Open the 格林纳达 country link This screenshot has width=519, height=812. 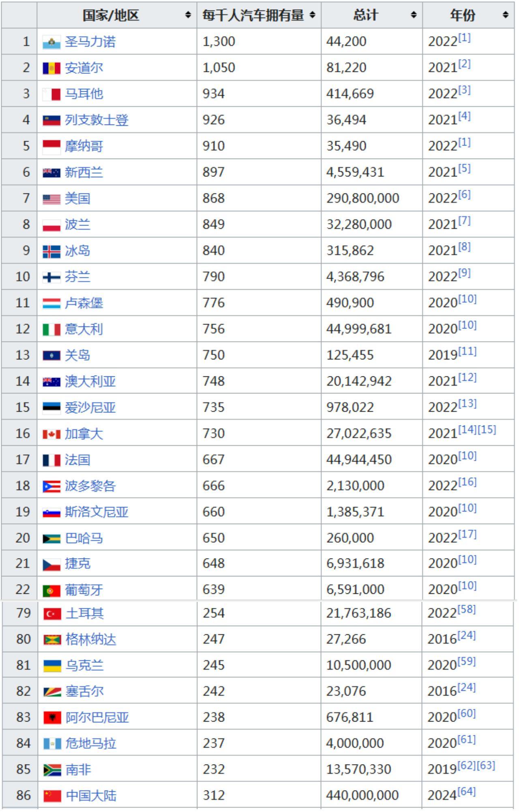click(x=91, y=640)
